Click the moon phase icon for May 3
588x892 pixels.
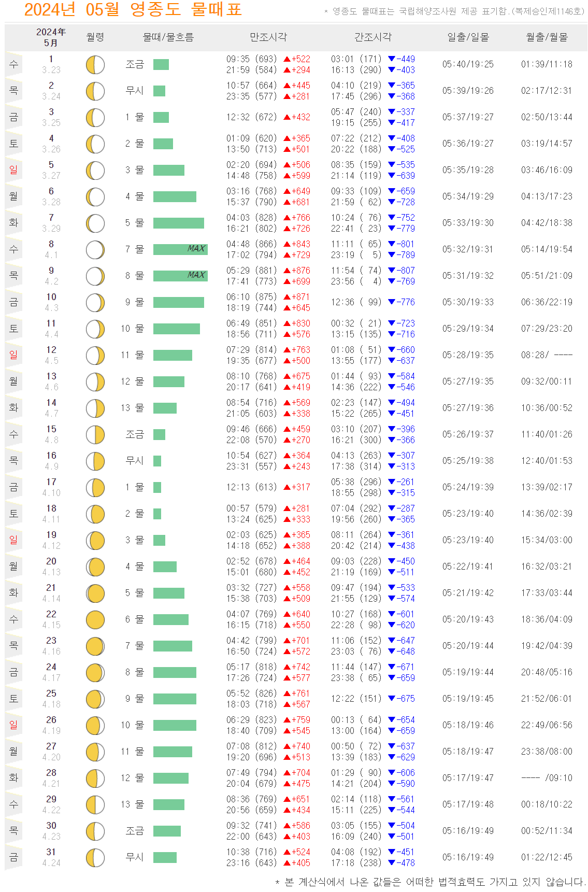pos(95,118)
